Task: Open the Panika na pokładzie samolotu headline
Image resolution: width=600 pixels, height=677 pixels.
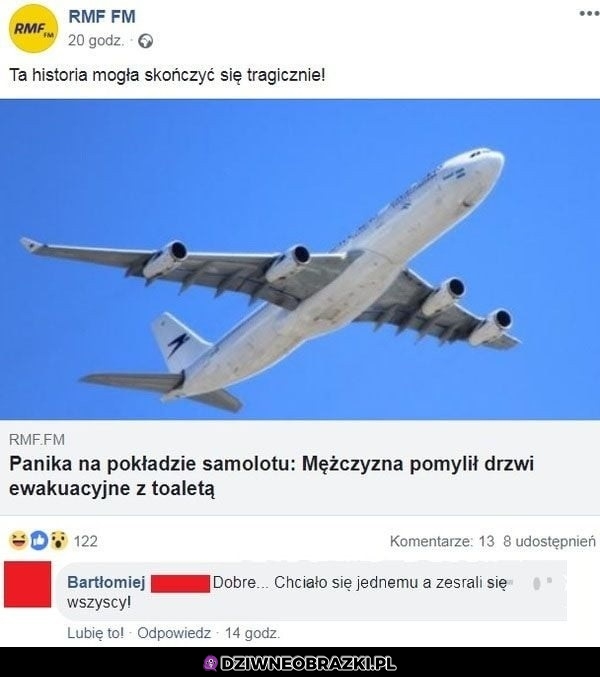Action: click(272, 476)
